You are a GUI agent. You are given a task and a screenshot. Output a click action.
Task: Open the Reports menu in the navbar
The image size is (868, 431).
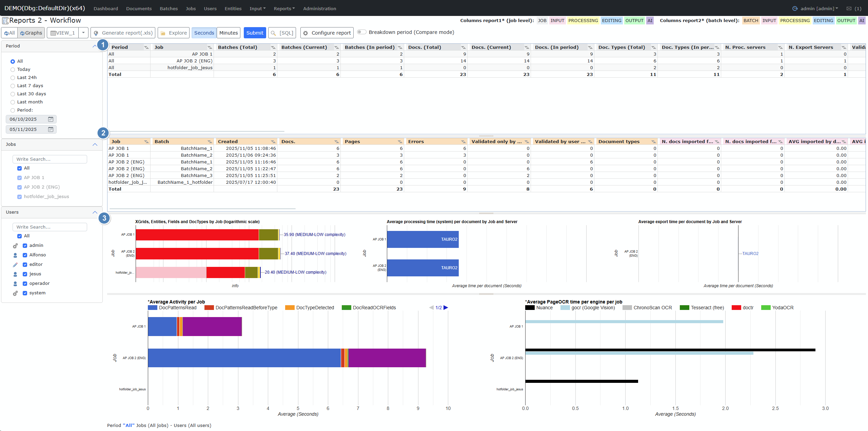[284, 8]
